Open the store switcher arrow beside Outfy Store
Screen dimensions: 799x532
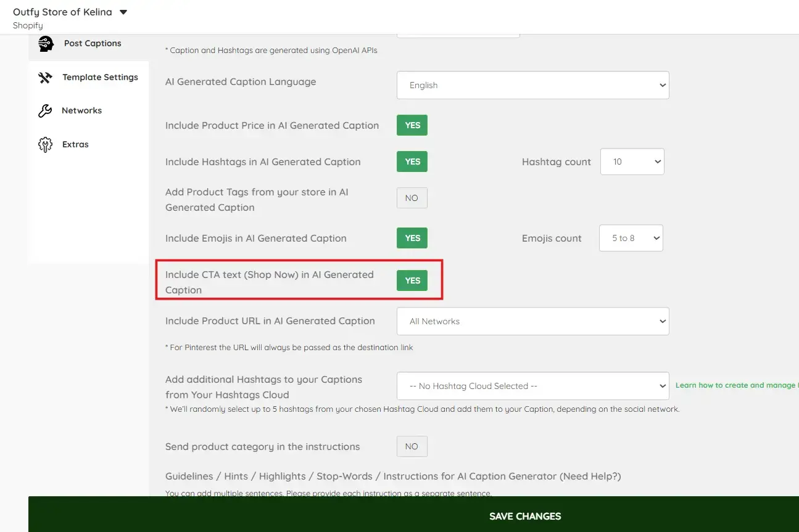point(123,12)
